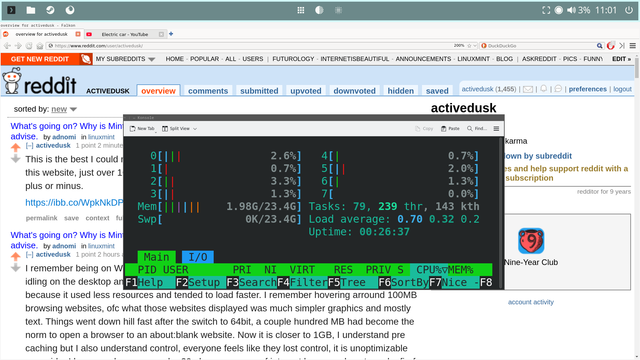
Task: Click the red ad-block icon beside search bar
Action: [611, 46]
